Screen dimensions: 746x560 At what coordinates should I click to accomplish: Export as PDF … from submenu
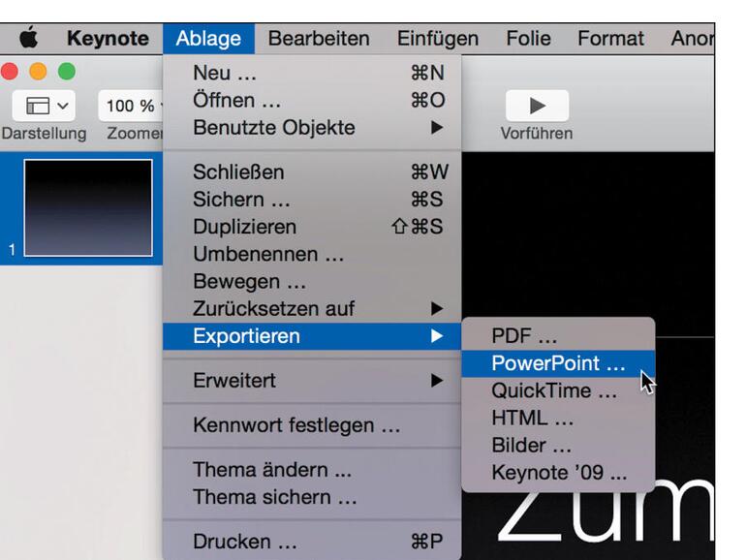click(x=558, y=336)
